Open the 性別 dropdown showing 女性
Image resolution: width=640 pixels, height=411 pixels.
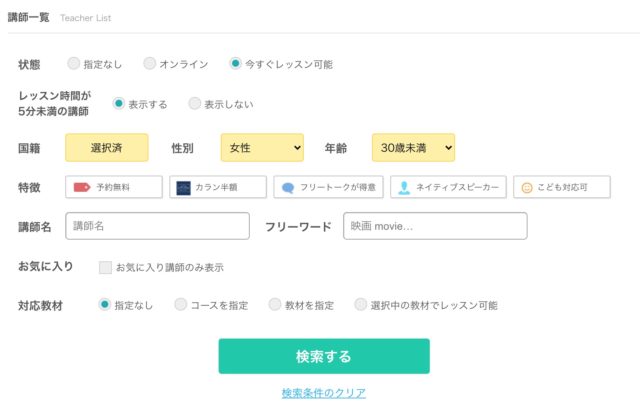coord(262,148)
